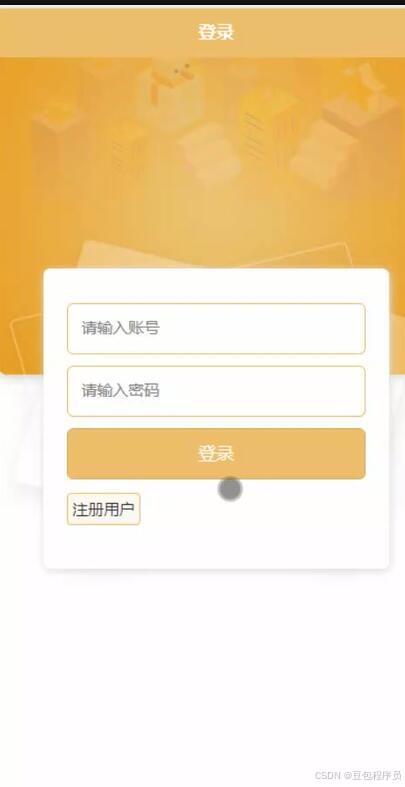Screen dimensions: 405x787
Task: Click the white cube building in banner center
Action: point(206,151)
